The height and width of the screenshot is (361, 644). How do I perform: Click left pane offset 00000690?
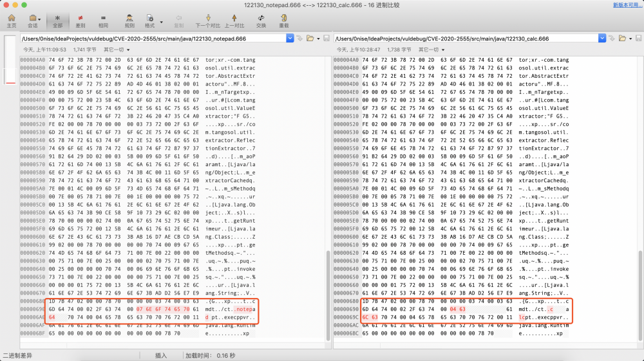(x=32, y=310)
